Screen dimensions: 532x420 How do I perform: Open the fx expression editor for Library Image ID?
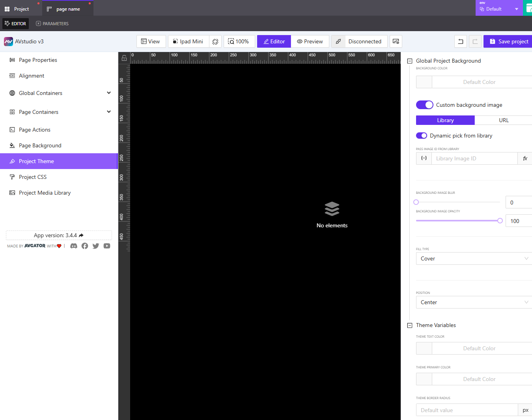click(x=525, y=158)
